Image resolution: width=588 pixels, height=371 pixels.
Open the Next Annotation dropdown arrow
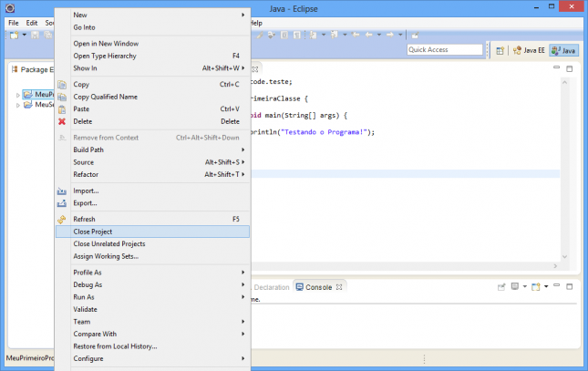(324, 35)
